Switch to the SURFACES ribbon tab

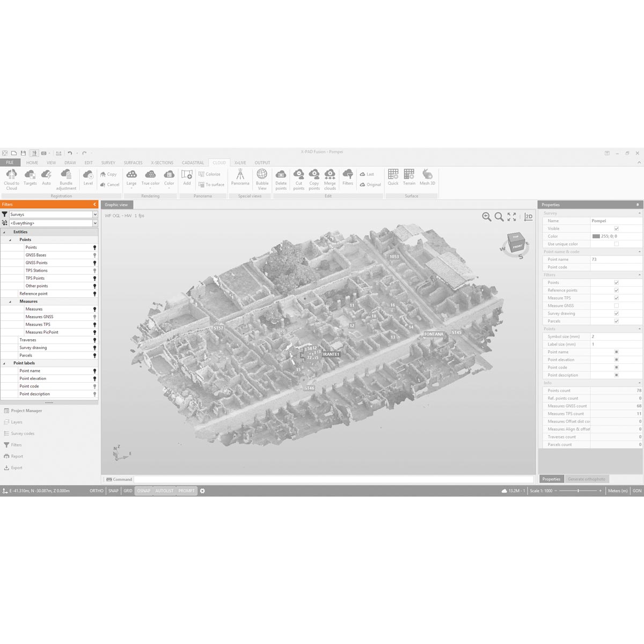133,163
